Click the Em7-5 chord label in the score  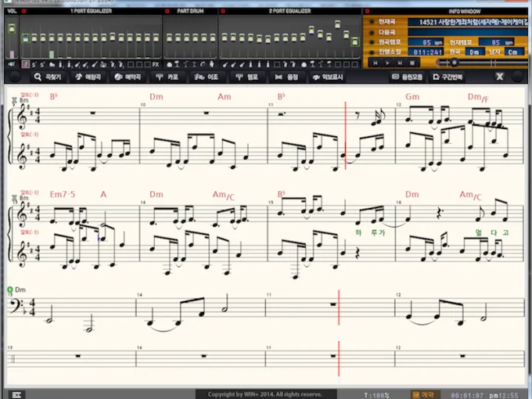click(x=63, y=194)
